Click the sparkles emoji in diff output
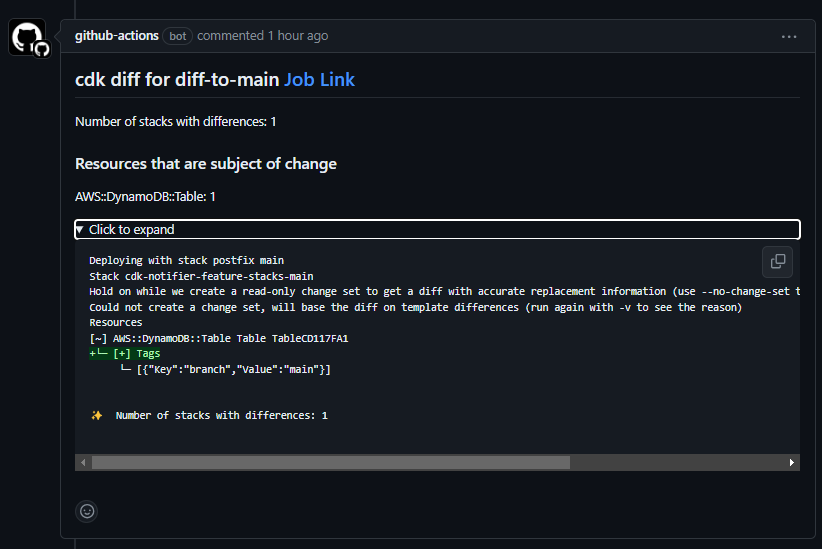The image size is (822, 549). tap(97, 415)
